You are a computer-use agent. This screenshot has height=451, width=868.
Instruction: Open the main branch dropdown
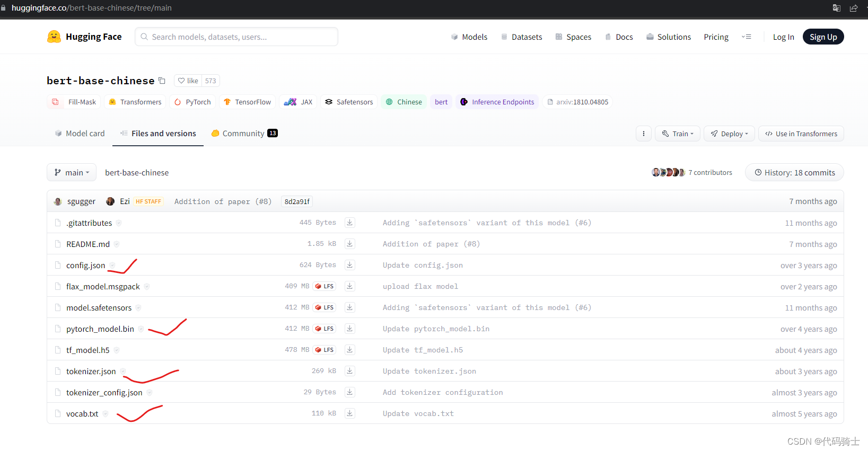pyautogui.click(x=72, y=172)
